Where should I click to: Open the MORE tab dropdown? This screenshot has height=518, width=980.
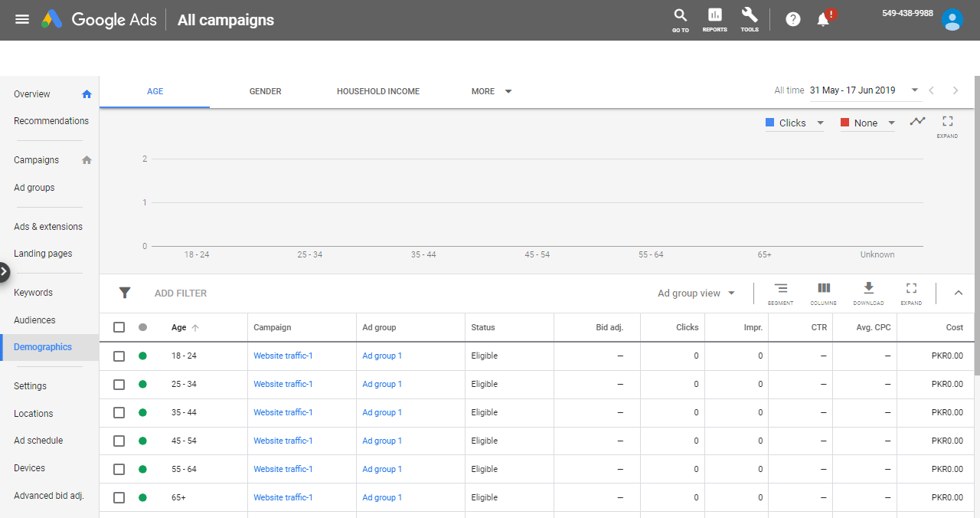coord(492,91)
